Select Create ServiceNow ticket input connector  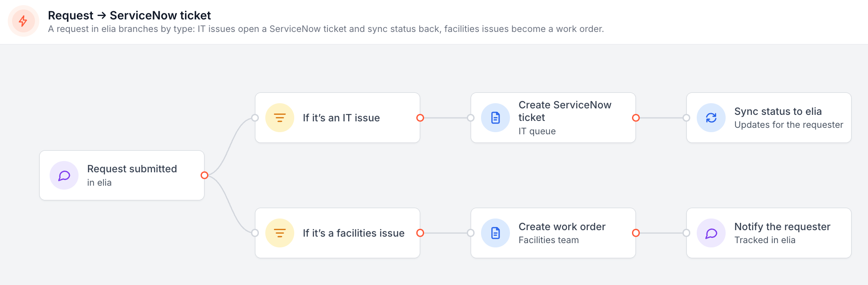[471, 118]
